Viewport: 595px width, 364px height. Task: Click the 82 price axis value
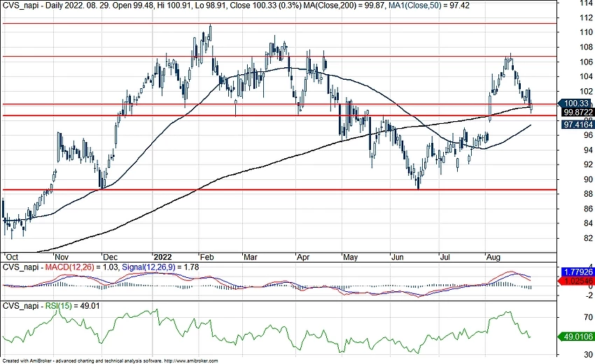point(588,238)
